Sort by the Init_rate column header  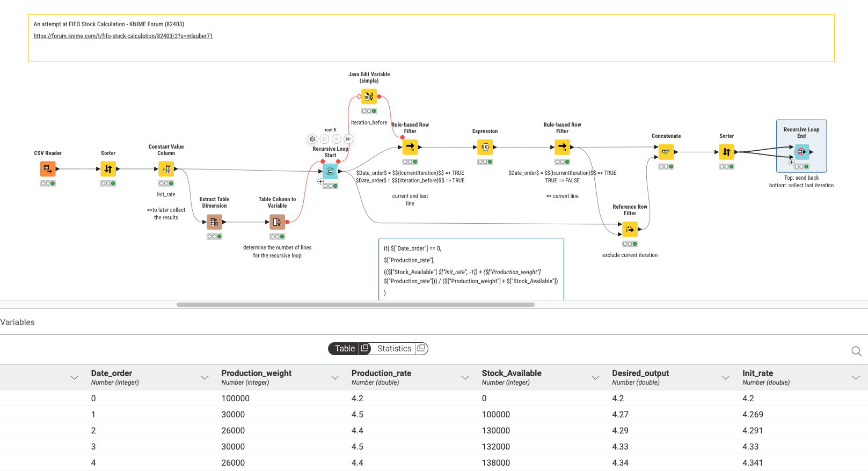click(x=757, y=373)
